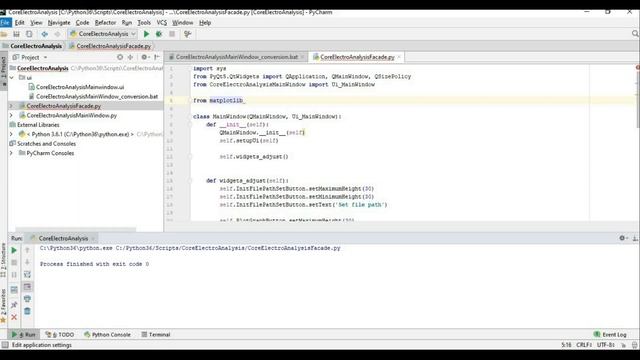
Task: Click the collapse-all icon in Project panel header
Action: tap(131, 57)
